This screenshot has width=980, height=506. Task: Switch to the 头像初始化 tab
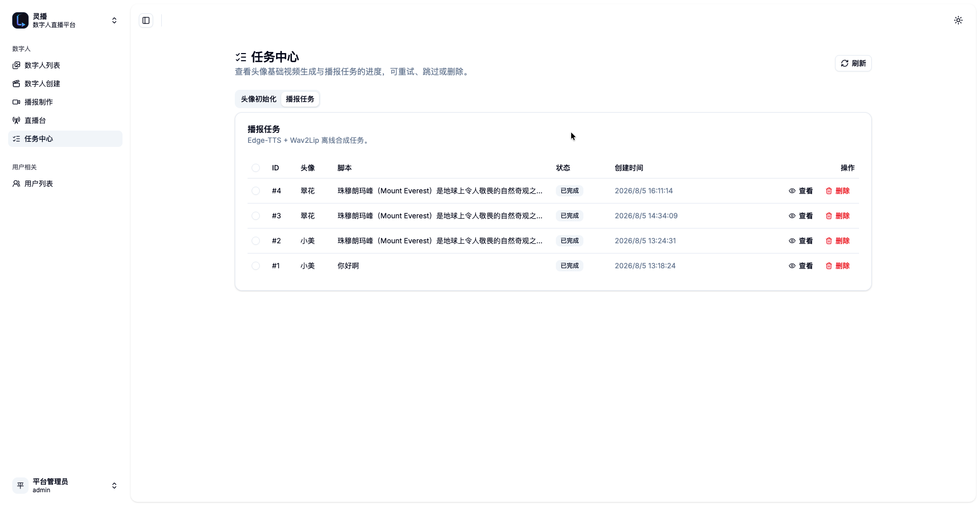[x=258, y=99]
